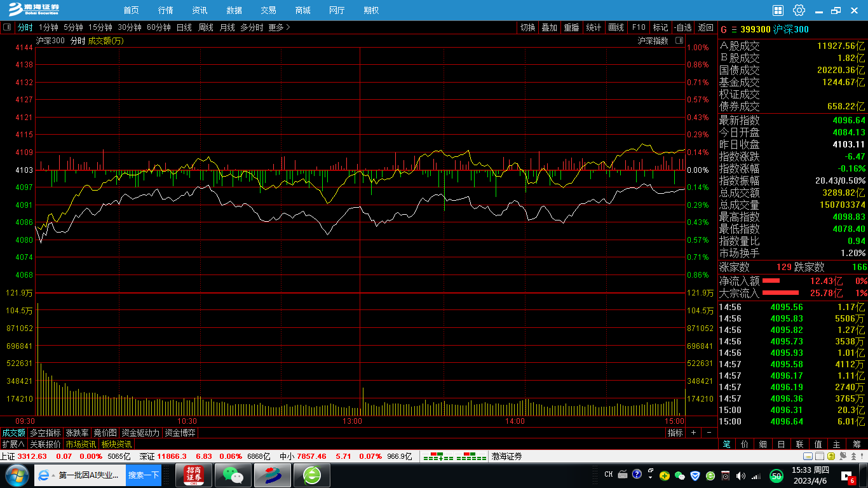Open the 市场资讯 tab

(81, 444)
